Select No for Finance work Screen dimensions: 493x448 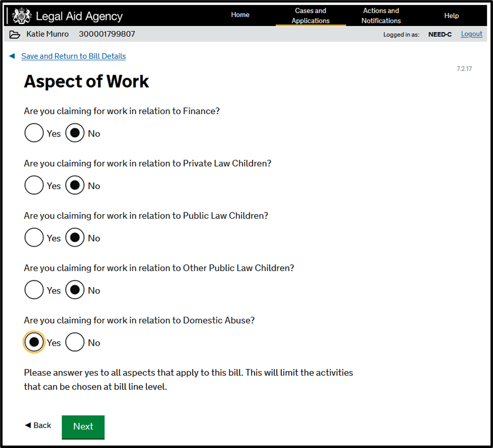point(75,133)
